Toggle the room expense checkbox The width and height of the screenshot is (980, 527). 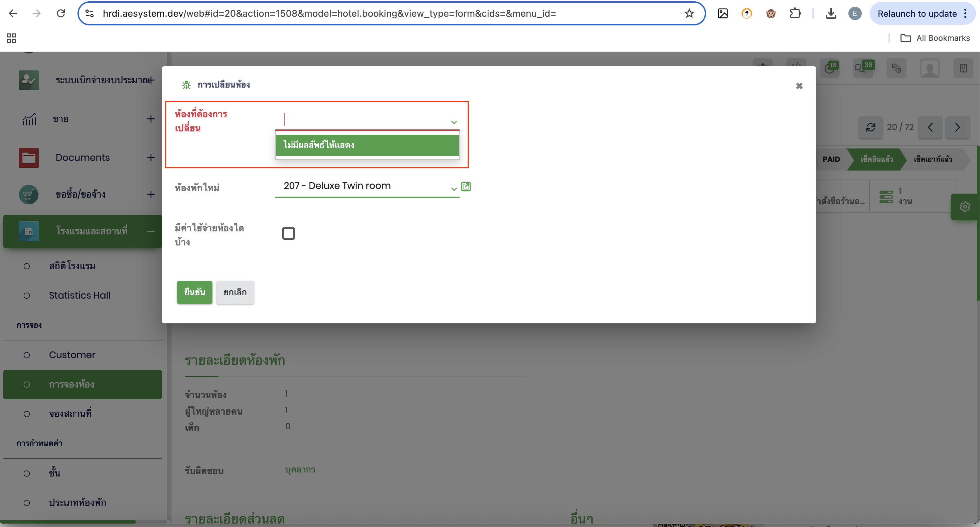click(x=288, y=233)
